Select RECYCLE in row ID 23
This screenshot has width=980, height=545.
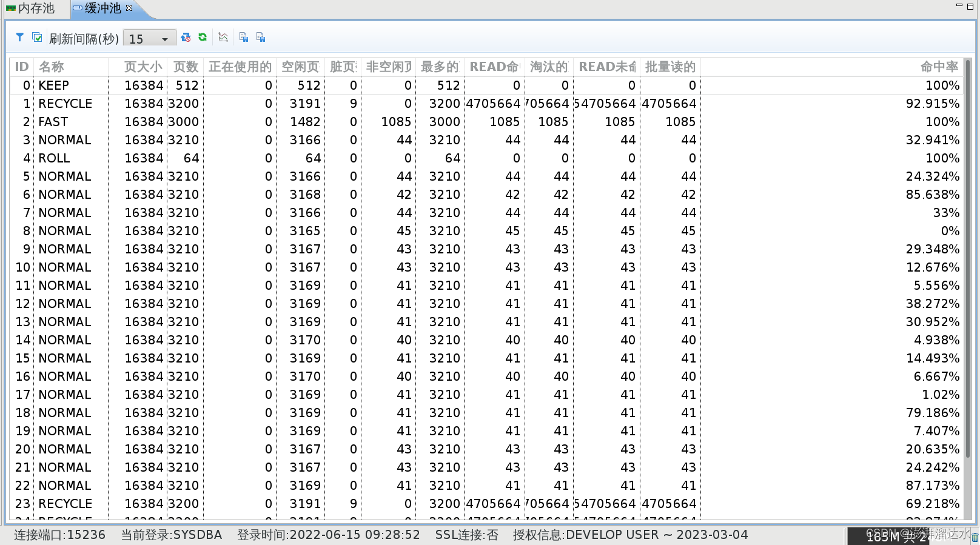[65, 504]
